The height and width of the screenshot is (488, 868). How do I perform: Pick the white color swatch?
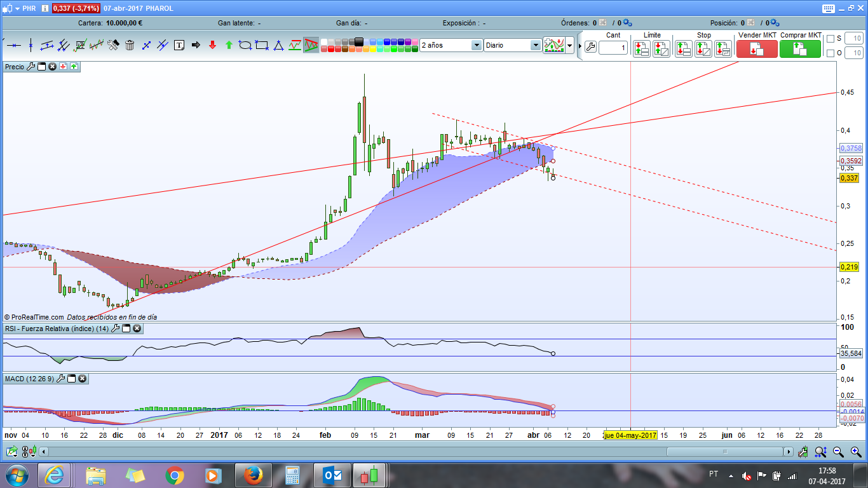click(x=324, y=42)
